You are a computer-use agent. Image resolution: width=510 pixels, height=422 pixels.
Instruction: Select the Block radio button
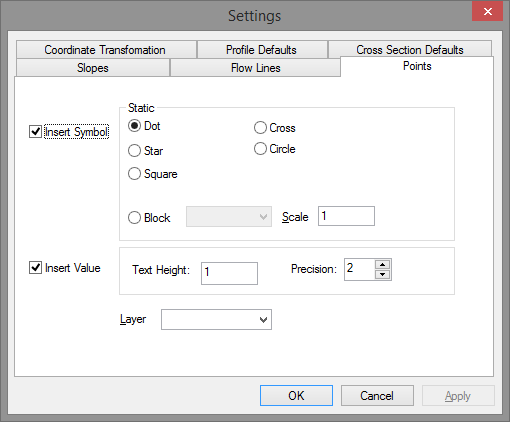point(134,218)
